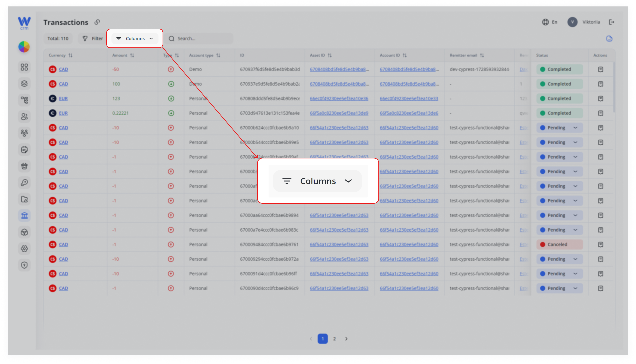Click the next page arrow
The width and height of the screenshot is (636, 364).
pos(346,339)
